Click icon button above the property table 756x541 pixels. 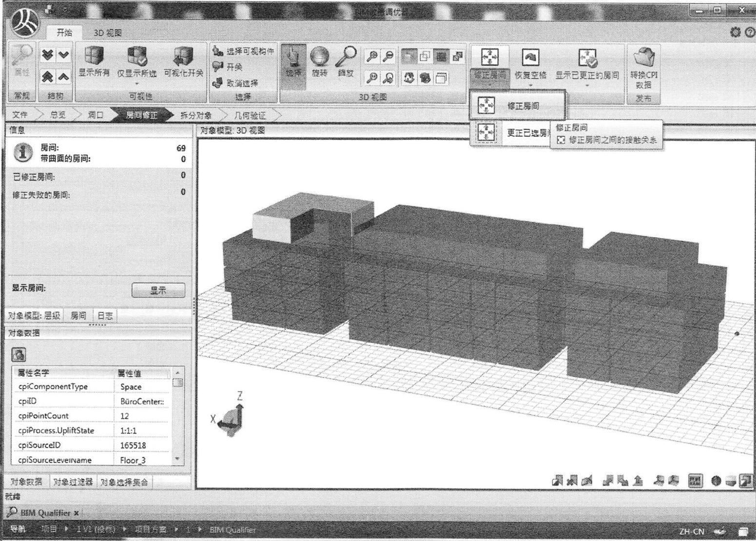coord(19,354)
